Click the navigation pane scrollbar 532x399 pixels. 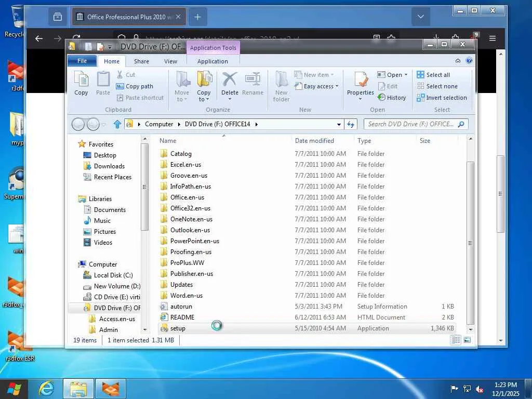pyautogui.click(x=144, y=187)
